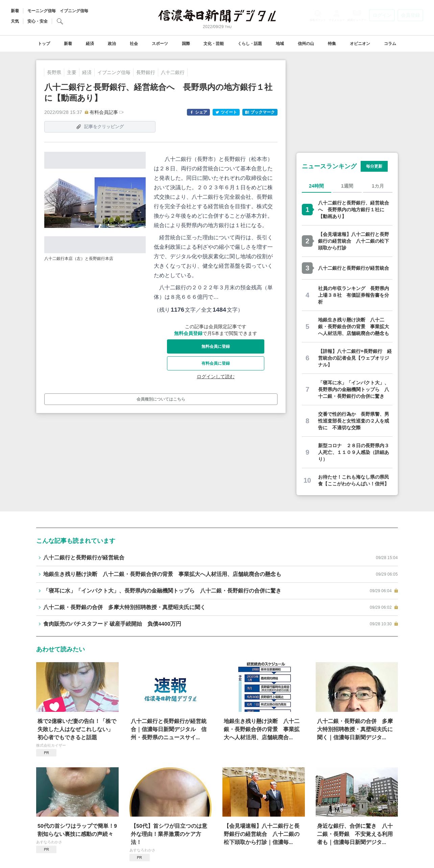
Task: Clip article using 記事をクリッピング button
Action: [100, 127]
